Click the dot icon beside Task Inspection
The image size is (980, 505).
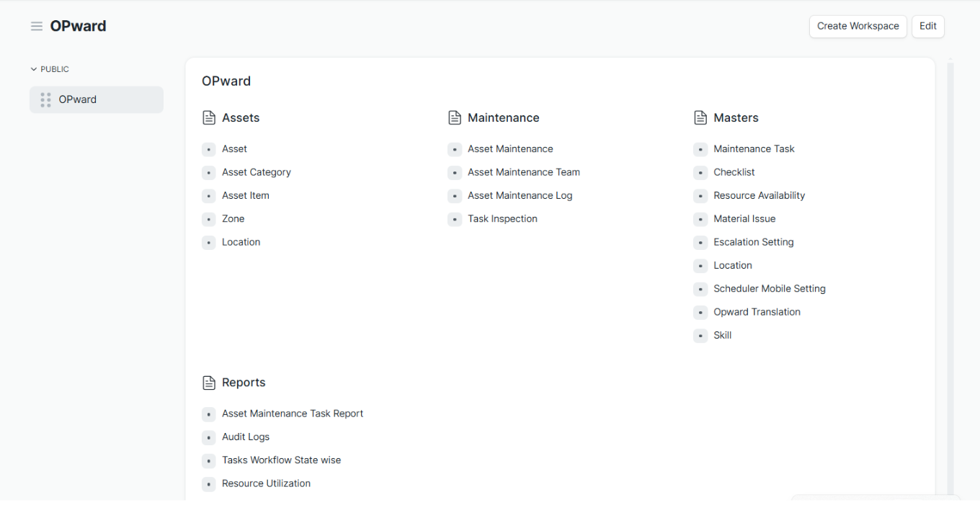(455, 219)
